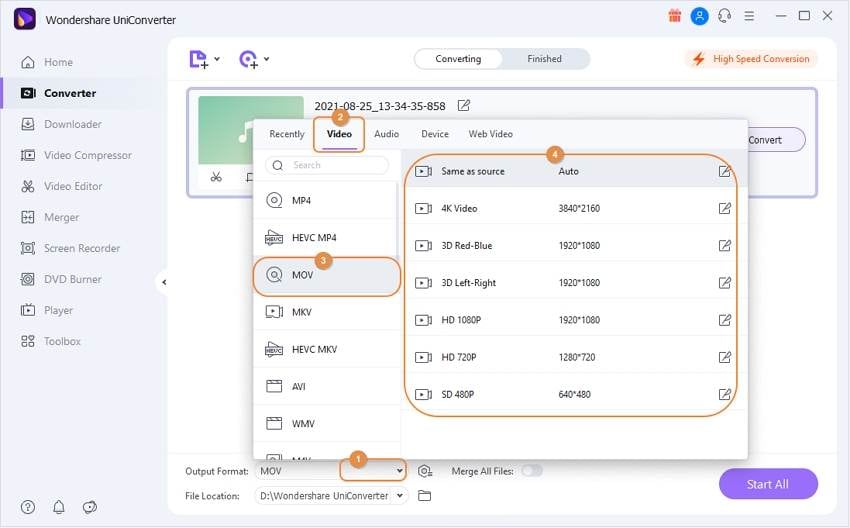
Task: Collapse the sidebar with the arrow handle
Action: click(x=164, y=282)
